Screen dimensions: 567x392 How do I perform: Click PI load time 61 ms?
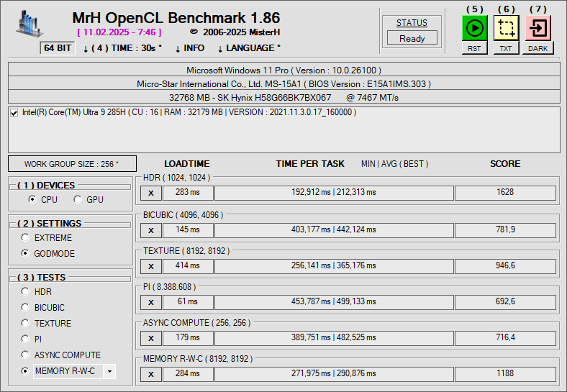click(x=188, y=302)
